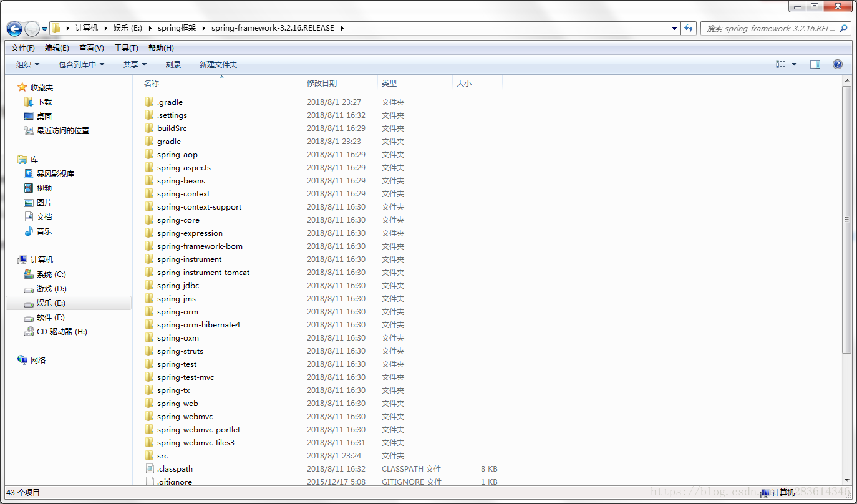The image size is (857, 504).
Task: Click spring框架 in the address breadcrumb
Action: coord(177,28)
